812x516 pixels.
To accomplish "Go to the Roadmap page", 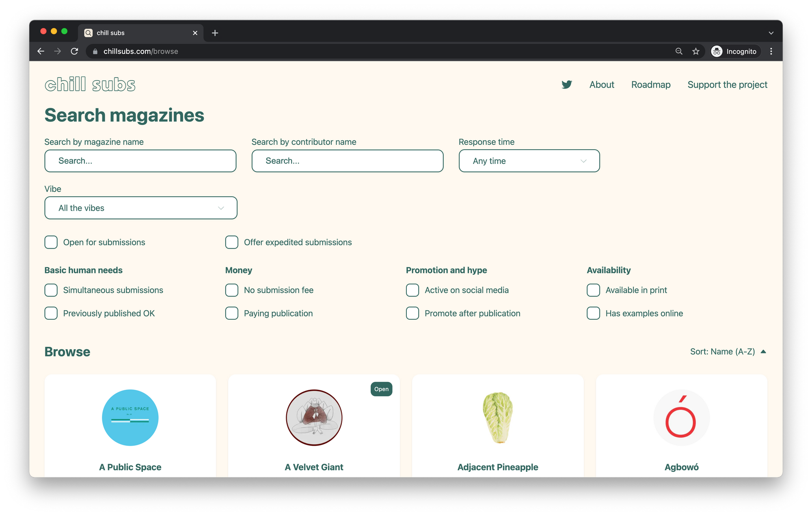I will click(651, 84).
